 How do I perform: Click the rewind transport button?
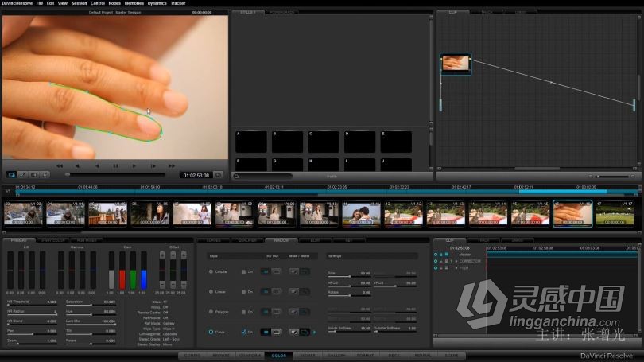tap(60, 166)
